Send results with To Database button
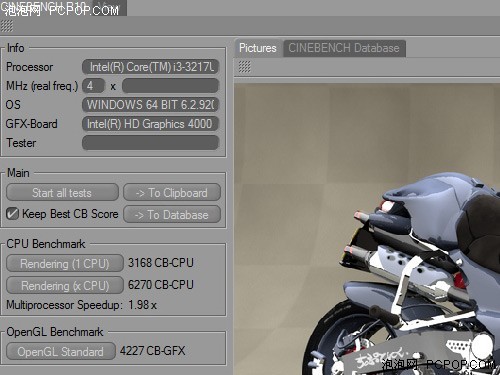This screenshot has height=375, width=500. tap(172, 214)
